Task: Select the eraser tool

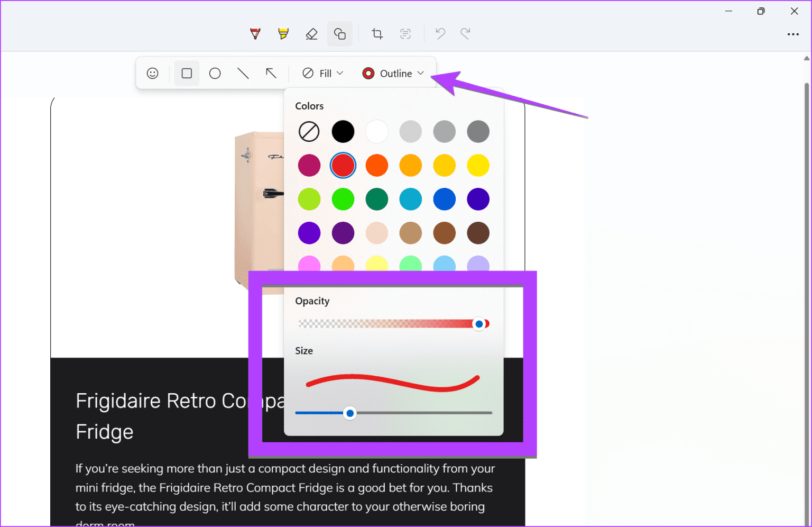Action: click(x=311, y=34)
